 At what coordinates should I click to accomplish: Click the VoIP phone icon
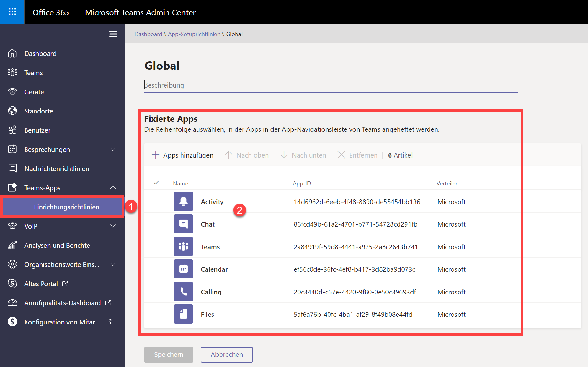(x=12, y=226)
